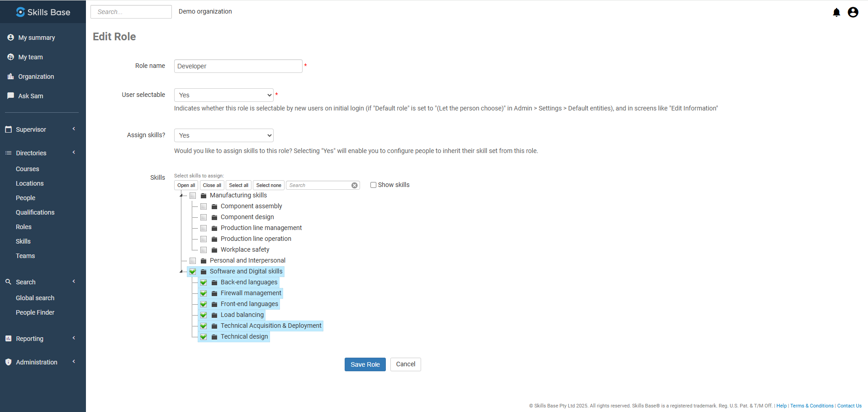Click the Role name text field
Viewport: 868px width, 412px height.
pyautogui.click(x=238, y=66)
